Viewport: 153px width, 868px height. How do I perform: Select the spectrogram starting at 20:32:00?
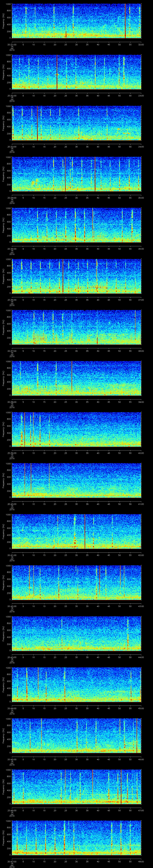(x=77, y=72)
